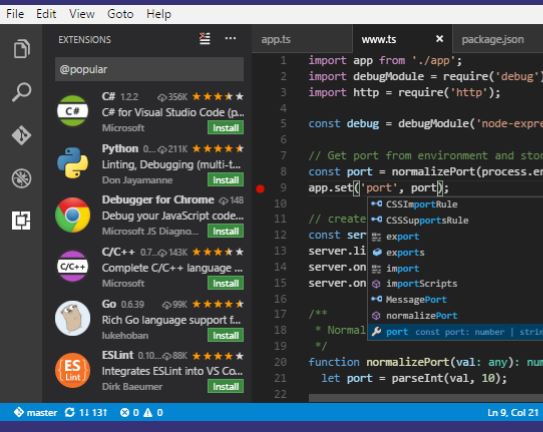Viewport: 543px width, 432px height.
Task: Select the highlighted port suggestion
Action: pyautogui.click(x=455, y=332)
